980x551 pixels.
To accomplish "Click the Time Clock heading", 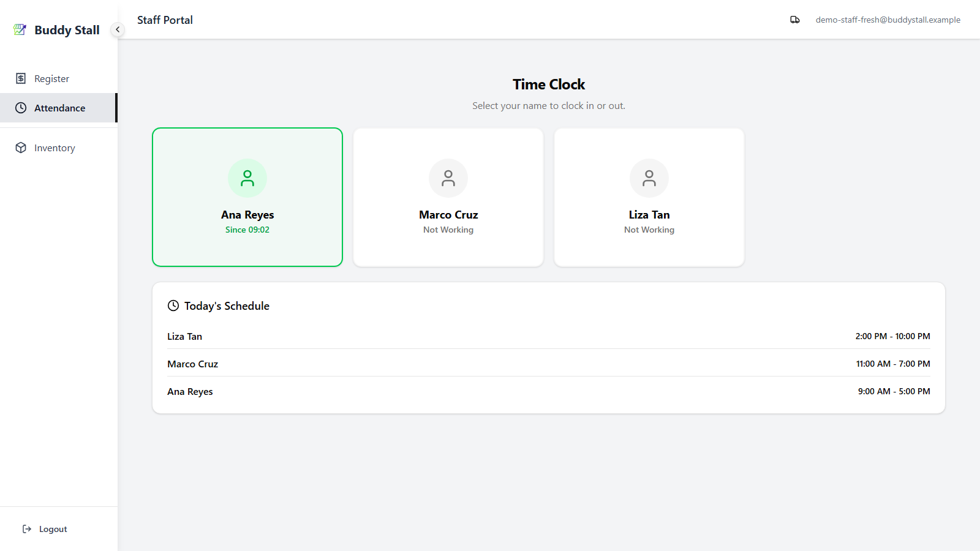I will click(x=549, y=84).
